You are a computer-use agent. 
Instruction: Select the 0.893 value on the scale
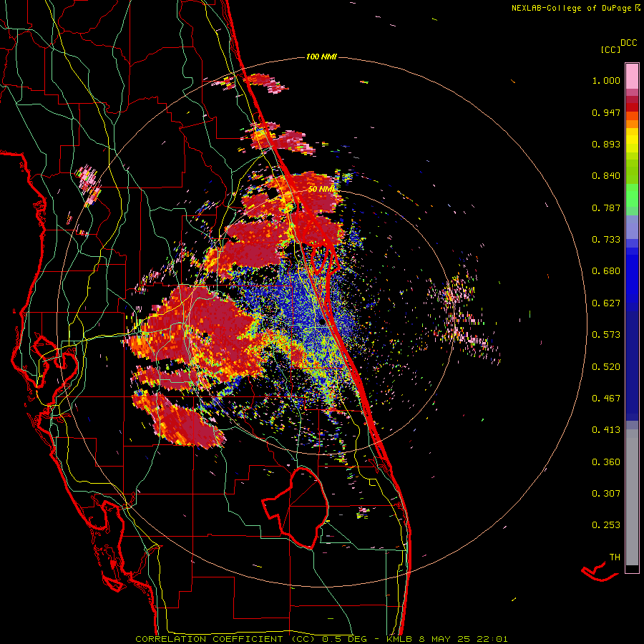coord(606,144)
